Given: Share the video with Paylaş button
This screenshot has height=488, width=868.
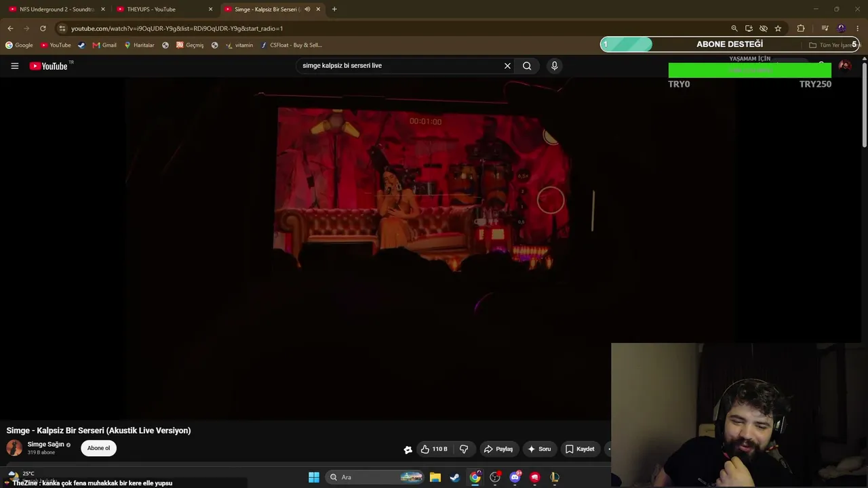Looking at the screenshot, I should [498, 449].
